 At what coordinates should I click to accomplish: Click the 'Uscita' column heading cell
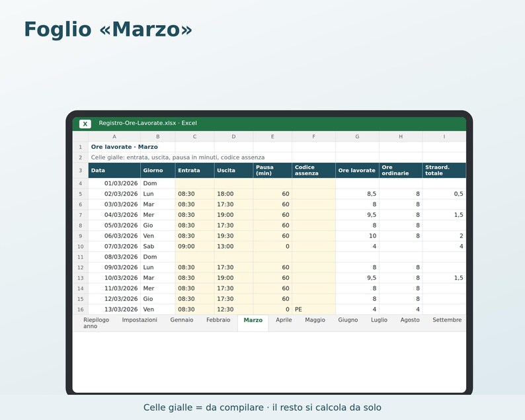[233, 171]
